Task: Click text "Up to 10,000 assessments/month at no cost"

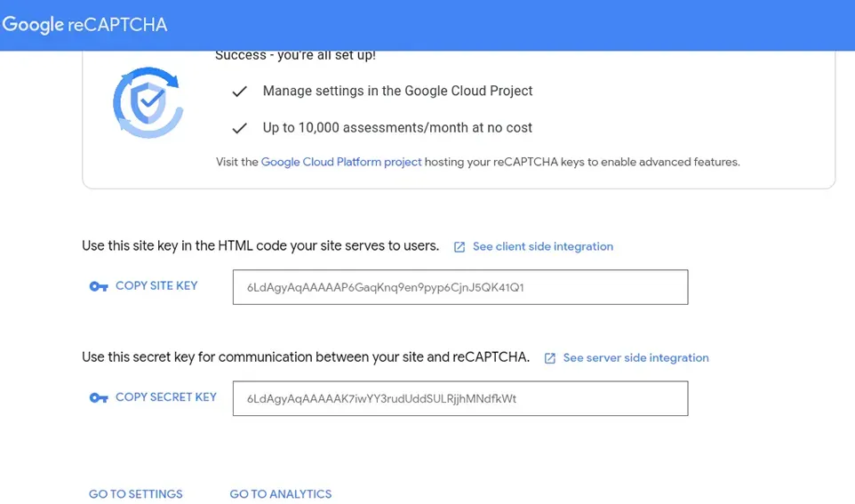Action: [x=397, y=128]
